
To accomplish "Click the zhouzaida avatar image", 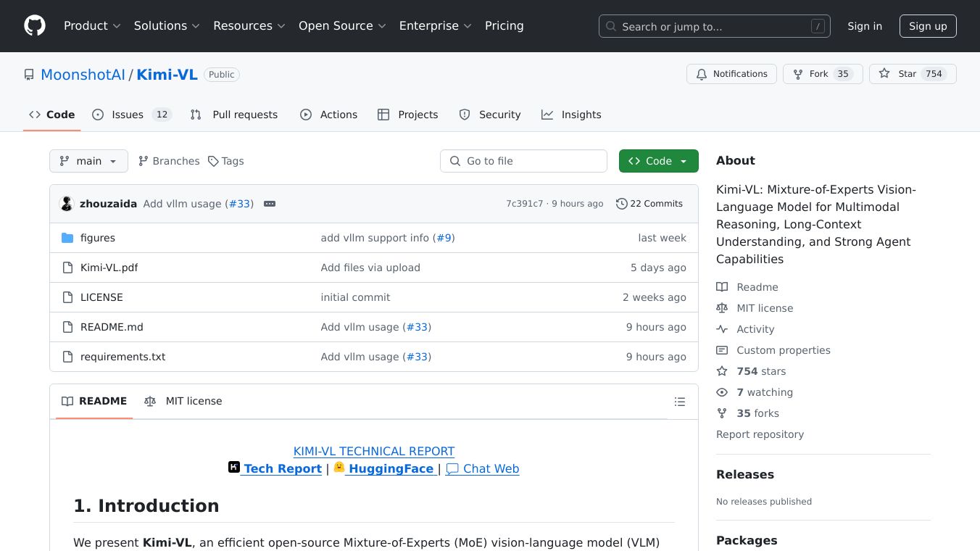I will pos(67,204).
